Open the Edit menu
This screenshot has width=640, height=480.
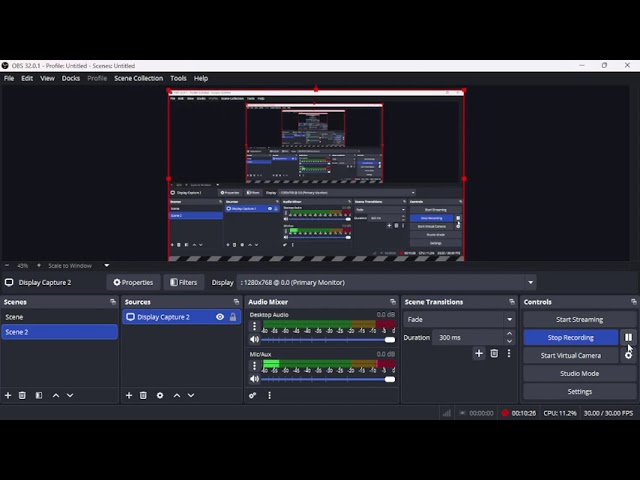[x=27, y=78]
